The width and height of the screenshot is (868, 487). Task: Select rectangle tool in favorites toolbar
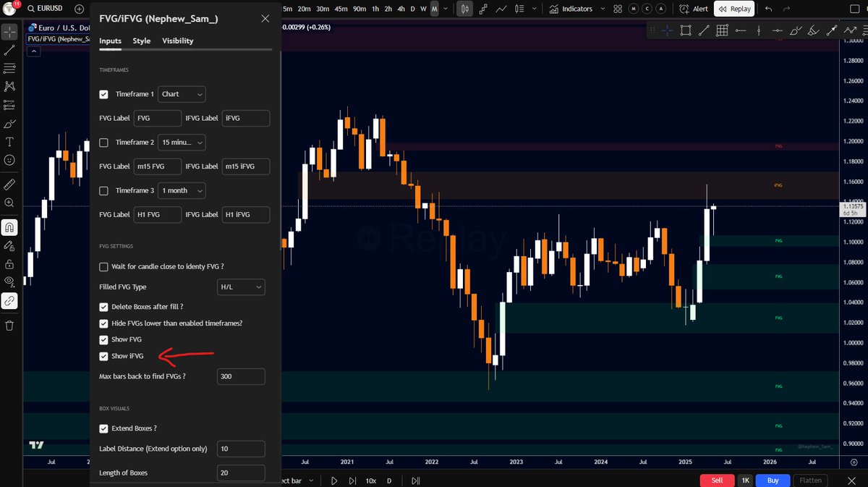coord(685,30)
